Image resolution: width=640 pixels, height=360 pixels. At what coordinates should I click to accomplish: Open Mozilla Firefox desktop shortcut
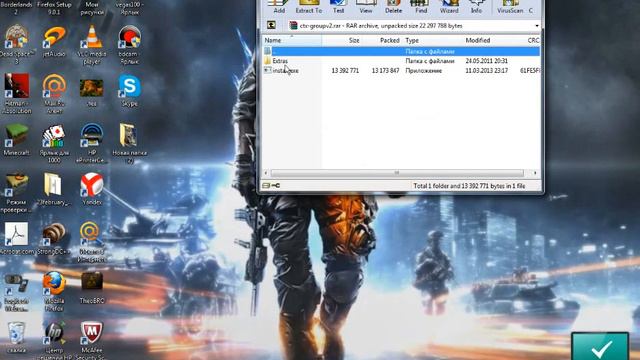pos(54,291)
